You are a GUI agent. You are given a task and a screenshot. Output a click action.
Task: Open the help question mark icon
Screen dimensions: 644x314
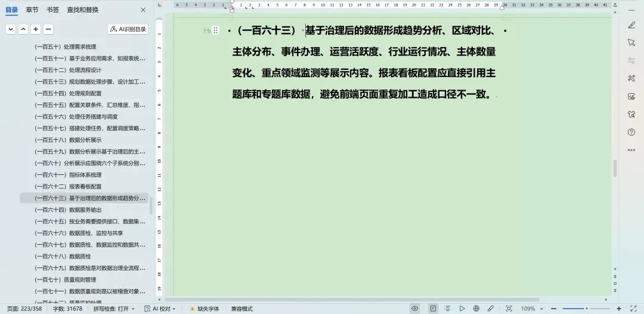[631, 132]
